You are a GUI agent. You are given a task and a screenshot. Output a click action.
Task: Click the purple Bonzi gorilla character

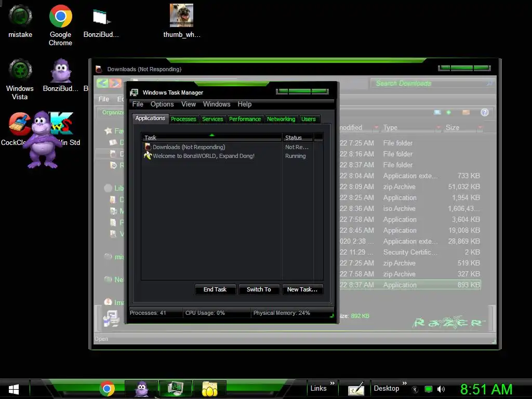43,140
